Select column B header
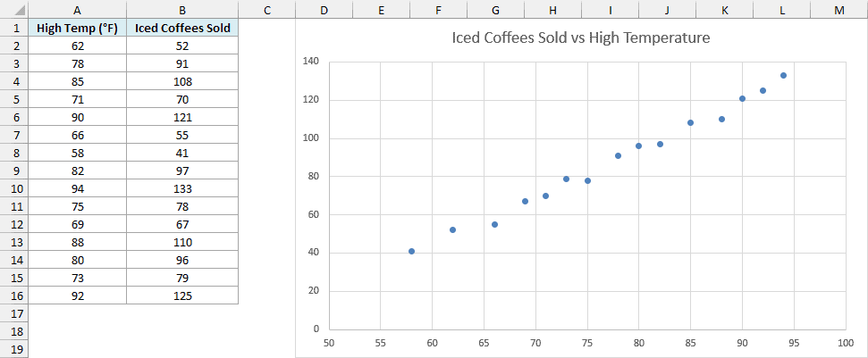Image resolution: width=868 pixels, height=358 pixels. point(182,10)
